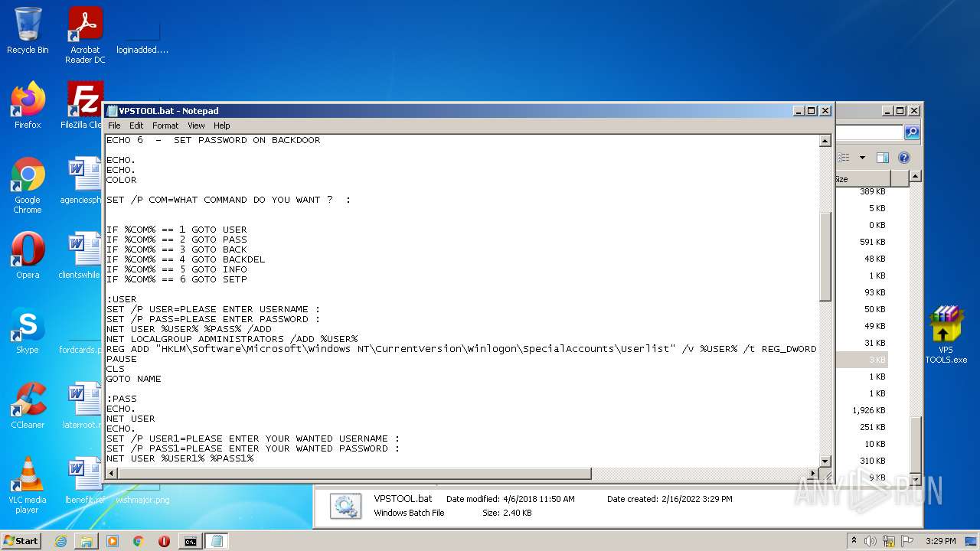Click the Start button
Viewport: 980px width, 551px height.
21,541
